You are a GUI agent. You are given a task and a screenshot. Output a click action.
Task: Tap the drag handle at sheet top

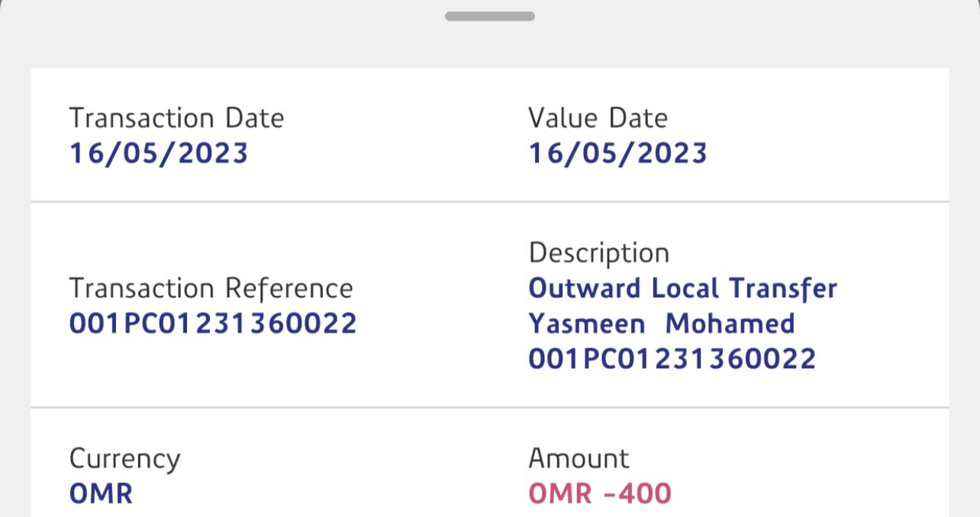click(x=489, y=16)
